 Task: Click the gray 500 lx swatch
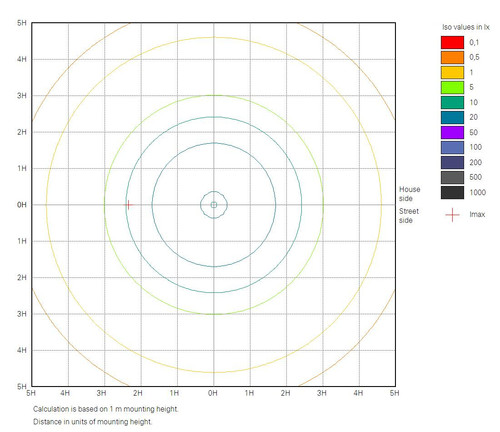(x=452, y=177)
